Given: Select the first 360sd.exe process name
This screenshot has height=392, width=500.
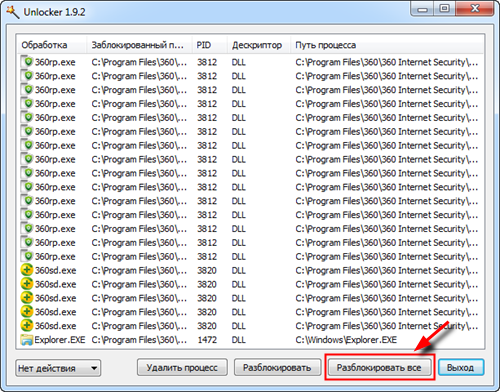Looking at the screenshot, I should coord(56,270).
